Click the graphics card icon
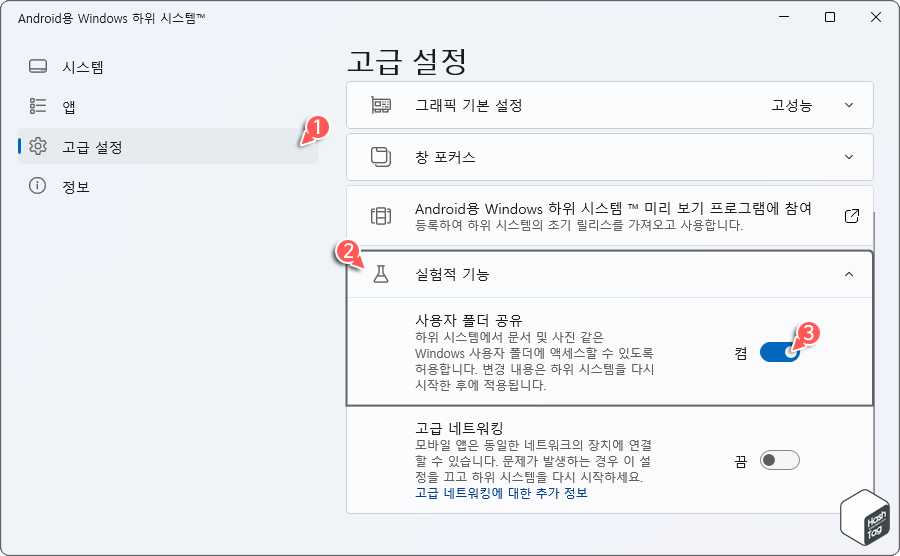Screen dimensions: 900x556 381,106
